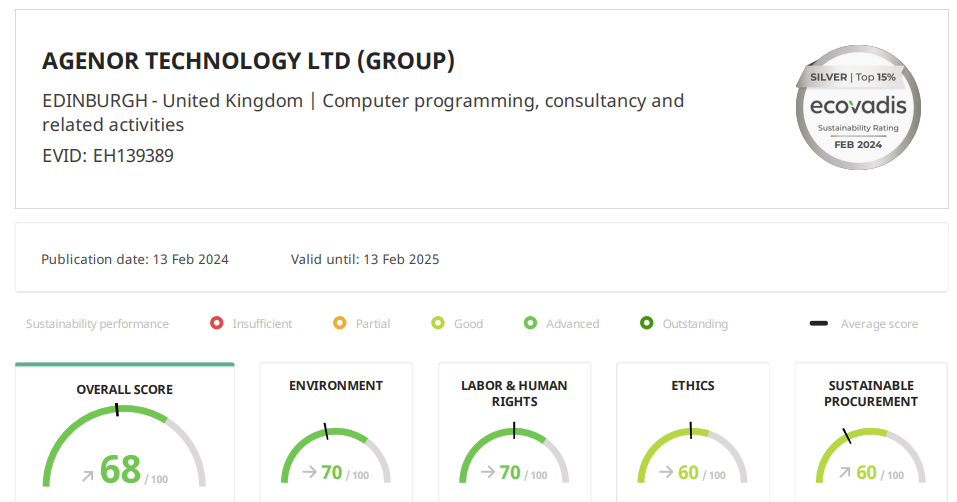The image size is (957, 502).
Task: Click the orange Partial legend circle
Action: 339,323
